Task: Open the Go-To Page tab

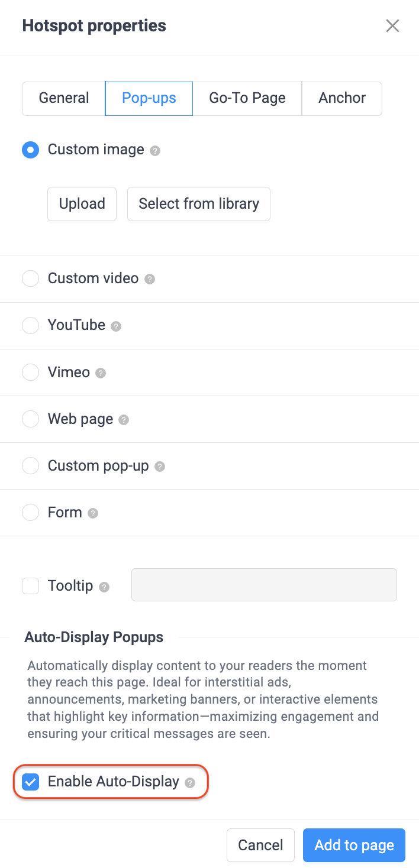Action: 247,98
